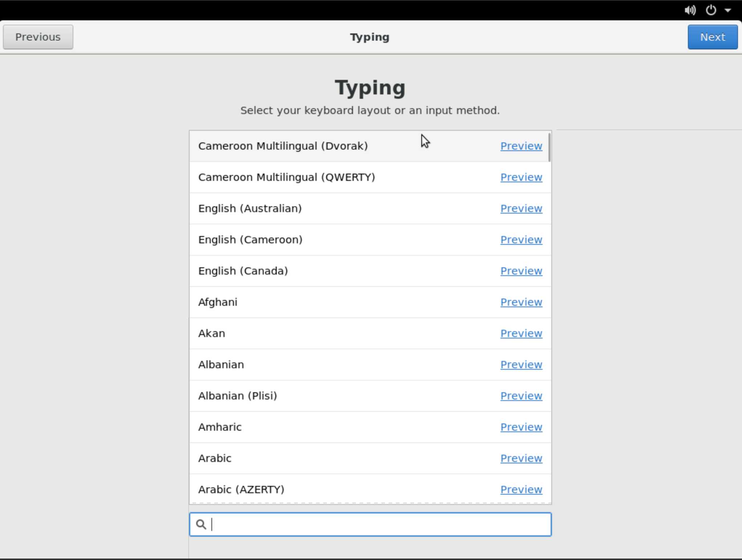The image size is (742, 560).
Task: Preview the Cameroon Multilingual (QWERTY) layout
Action: [x=520, y=177]
